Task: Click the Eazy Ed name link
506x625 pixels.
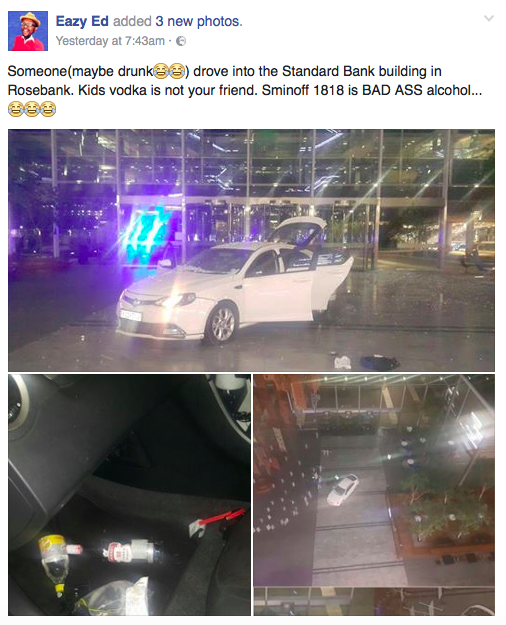Action: [x=82, y=21]
